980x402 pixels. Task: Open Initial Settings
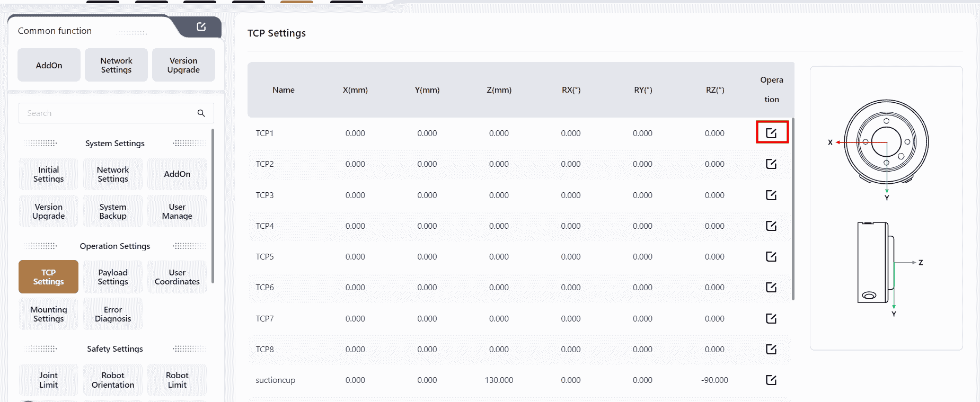48,174
